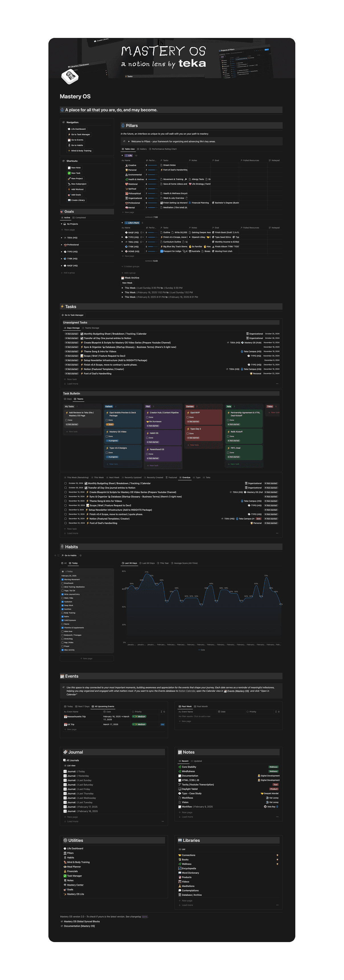
Task: Click Go to Events navigation button
Action: [x=75, y=140]
